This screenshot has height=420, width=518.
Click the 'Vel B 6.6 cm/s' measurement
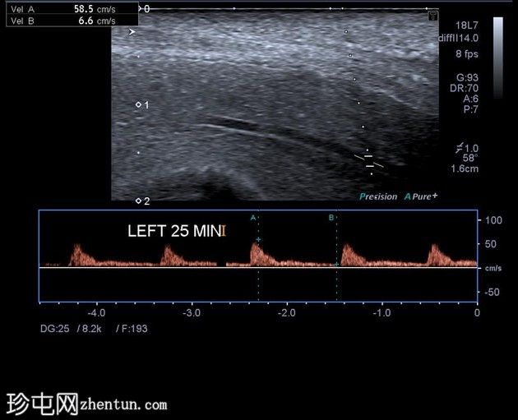point(63,21)
